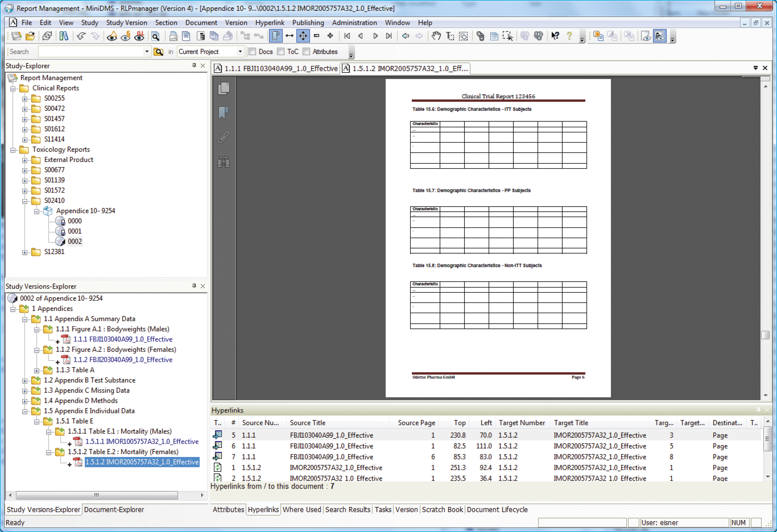The width and height of the screenshot is (777, 532).
Task: Check the Attributes search option
Action: 306,52
